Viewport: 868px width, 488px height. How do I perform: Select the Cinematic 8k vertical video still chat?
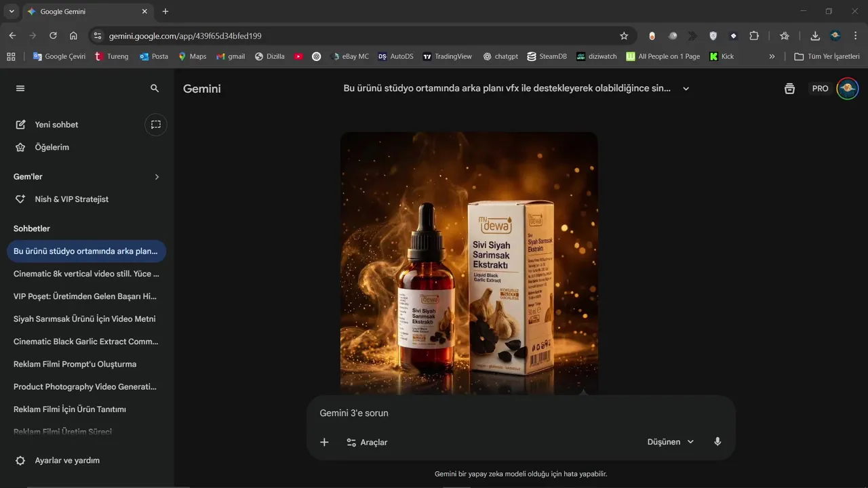(x=86, y=274)
